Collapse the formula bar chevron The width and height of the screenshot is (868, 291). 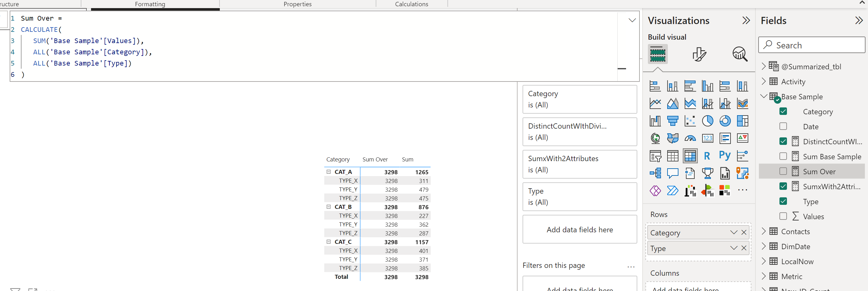point(632,20)
